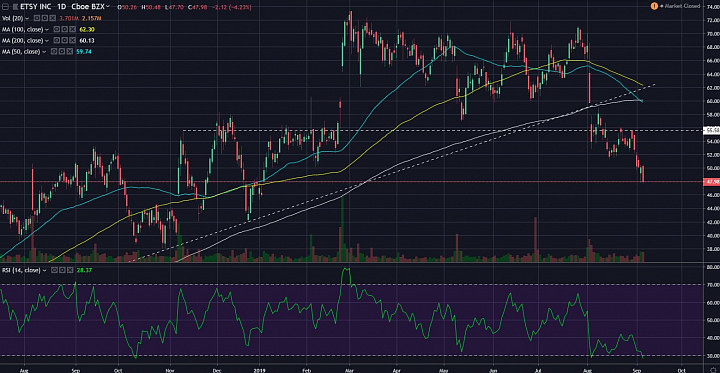The image size is (720, 373).
Task: Open settings for Vol (20) indicator
Action: (45, 18)
